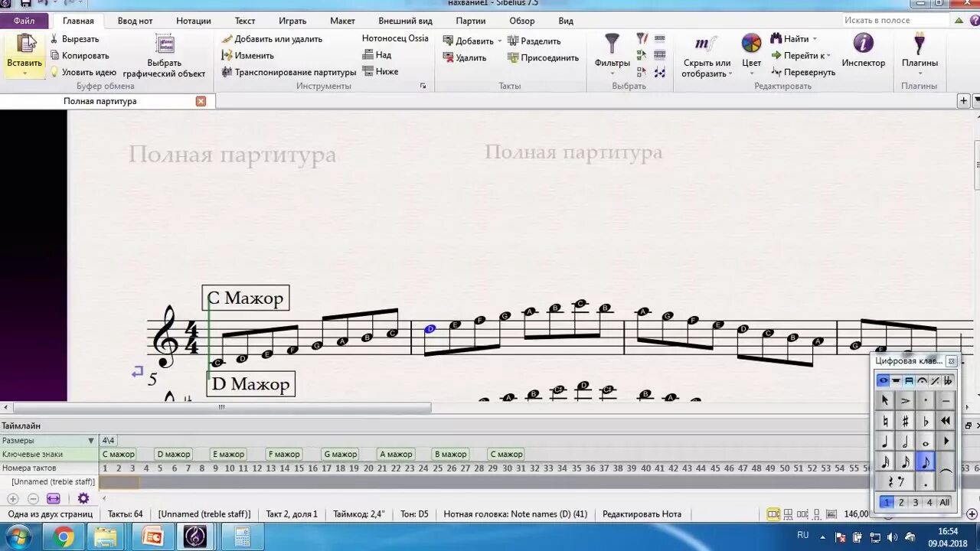Open the Цвет dropdown arrow
The image size is (980, 551).
coord(752,74)
